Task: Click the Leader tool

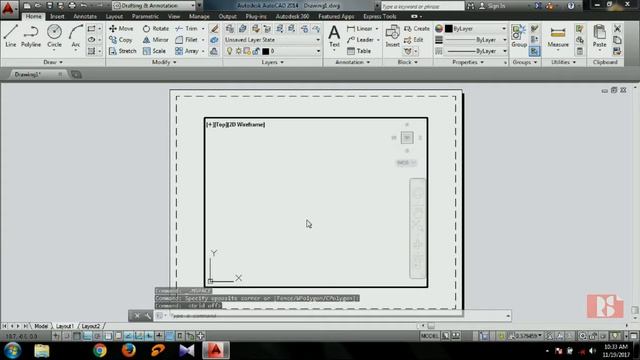Action: [360, 40]
